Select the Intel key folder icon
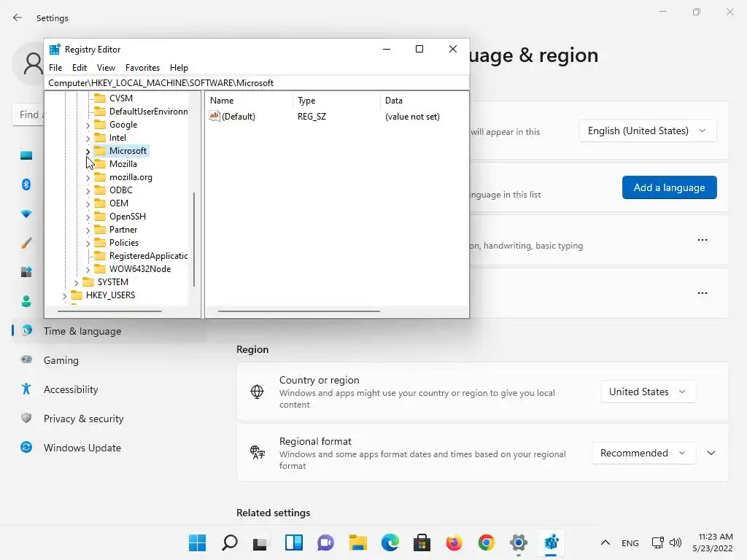 click(99, 138)
